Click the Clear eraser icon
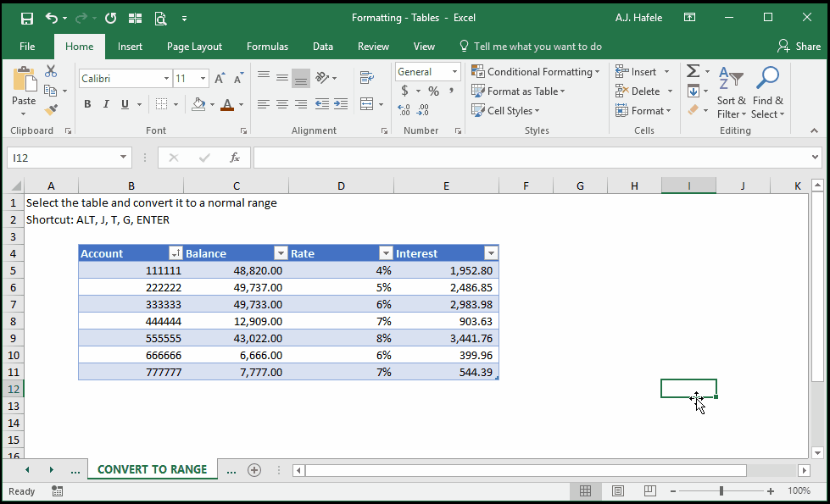This screenshot has height=504, width=830. 693,109
